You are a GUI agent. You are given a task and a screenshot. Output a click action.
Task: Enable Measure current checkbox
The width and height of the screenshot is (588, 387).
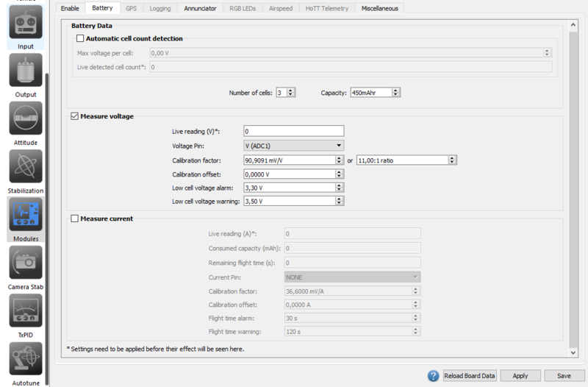click(75, 219)
